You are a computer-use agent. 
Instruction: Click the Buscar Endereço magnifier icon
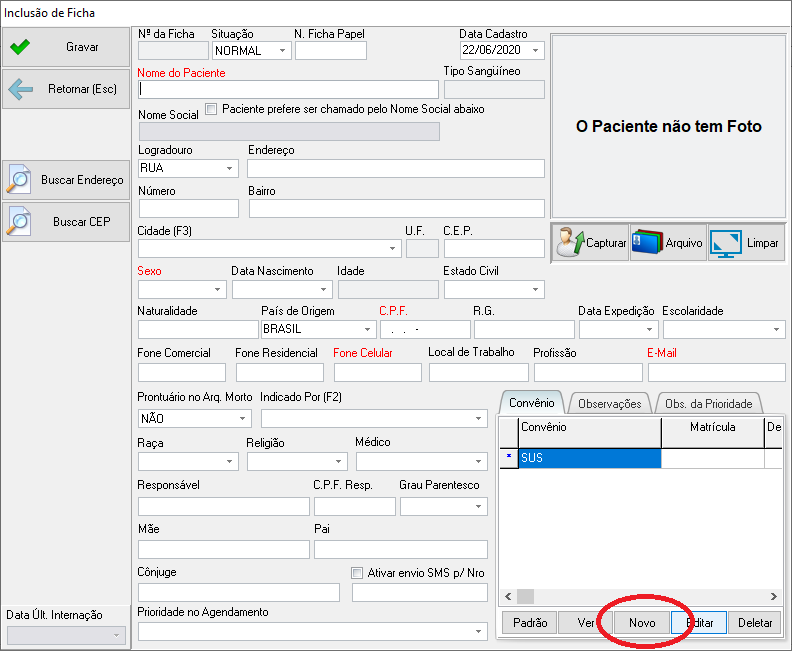(x=19, y=180)
